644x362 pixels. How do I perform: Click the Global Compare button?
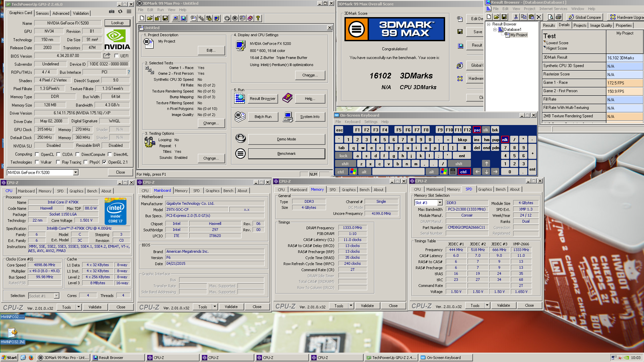[585, 17]
